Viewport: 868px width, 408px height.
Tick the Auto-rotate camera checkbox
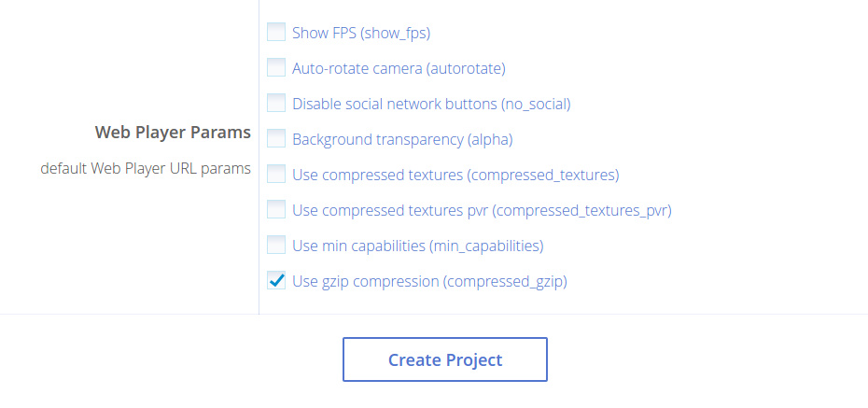[276, 68]
